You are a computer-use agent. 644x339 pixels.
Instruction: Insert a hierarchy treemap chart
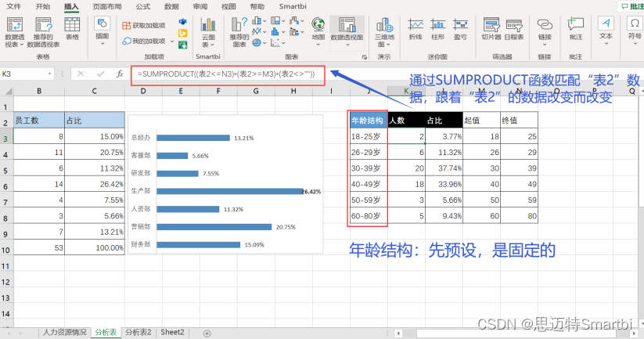[275, 20]
